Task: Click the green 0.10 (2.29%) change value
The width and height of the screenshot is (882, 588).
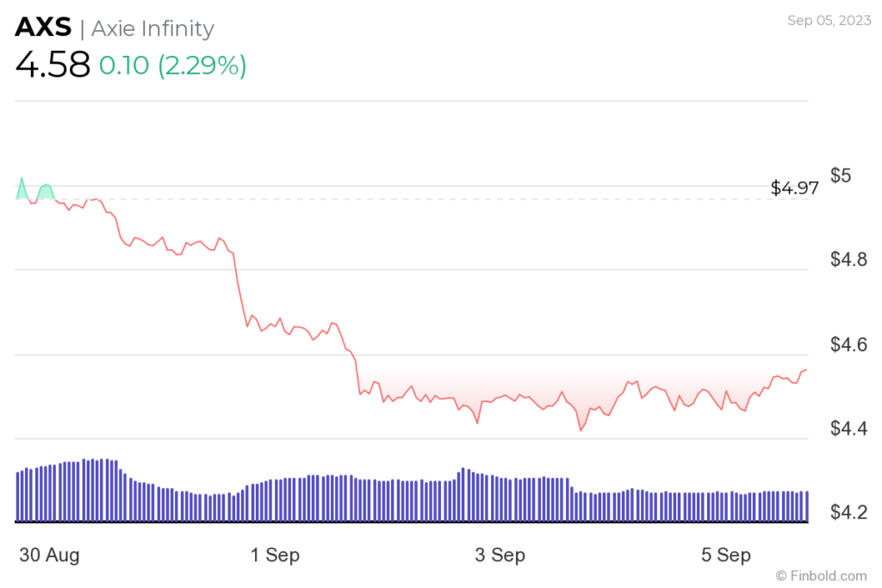Action: coord(172,66)
